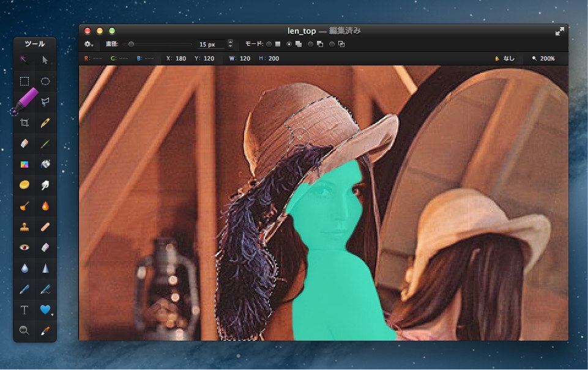Activate the Crop tool
Screen dimensions: 588x370
tap(24, 122)
